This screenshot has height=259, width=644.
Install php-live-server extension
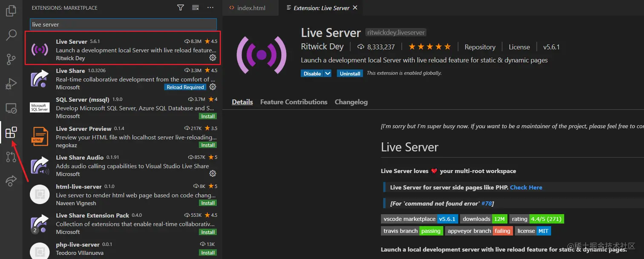[x=208, y=253]
